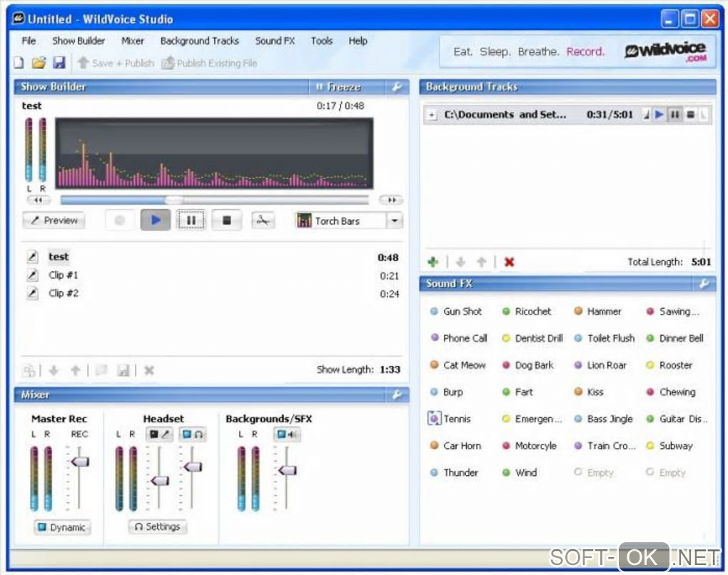Toggle Headset headphones monitor button
Viewport: 728px width, 575px height.
click(x=193, y=434)
